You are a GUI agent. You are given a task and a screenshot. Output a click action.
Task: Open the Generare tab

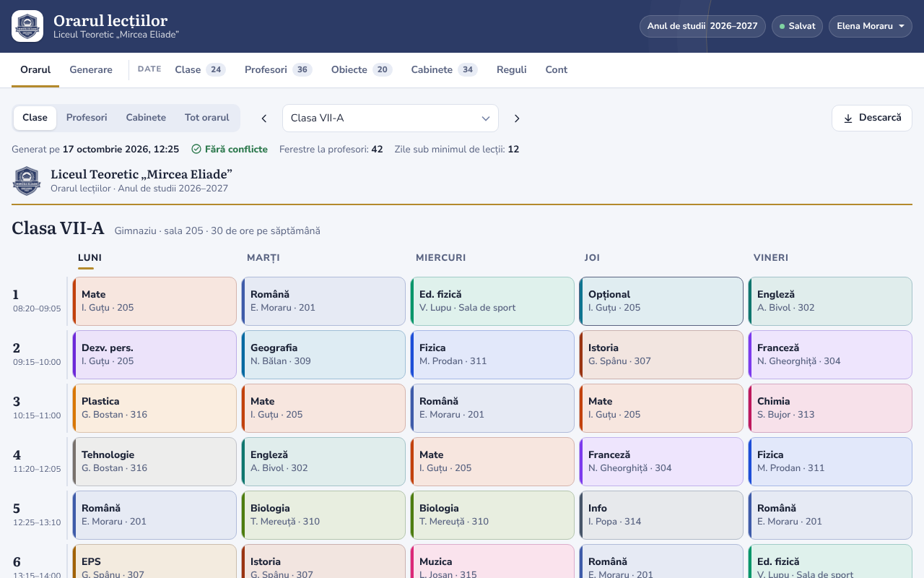pyautogui.click(x=91, y=70)
